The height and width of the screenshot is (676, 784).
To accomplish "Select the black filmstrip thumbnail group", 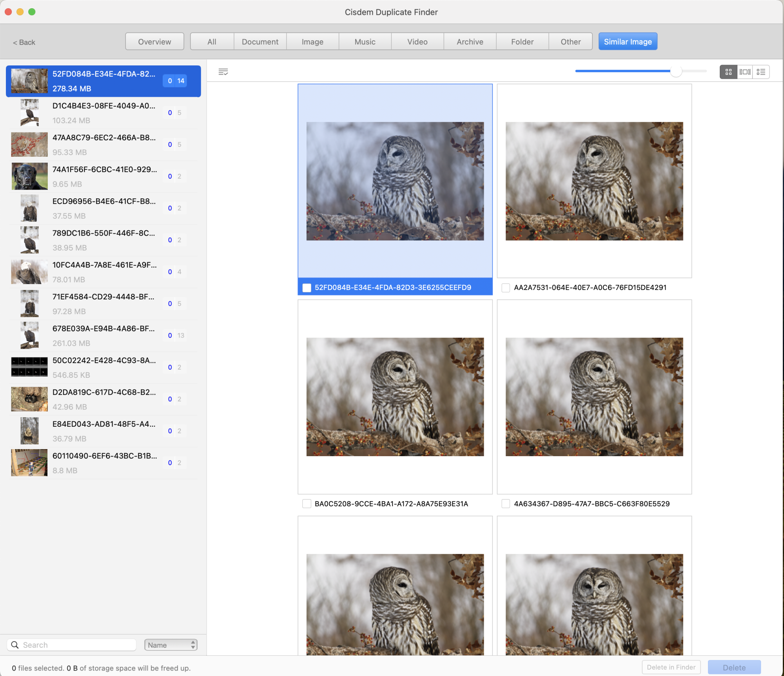I will 29,367.
